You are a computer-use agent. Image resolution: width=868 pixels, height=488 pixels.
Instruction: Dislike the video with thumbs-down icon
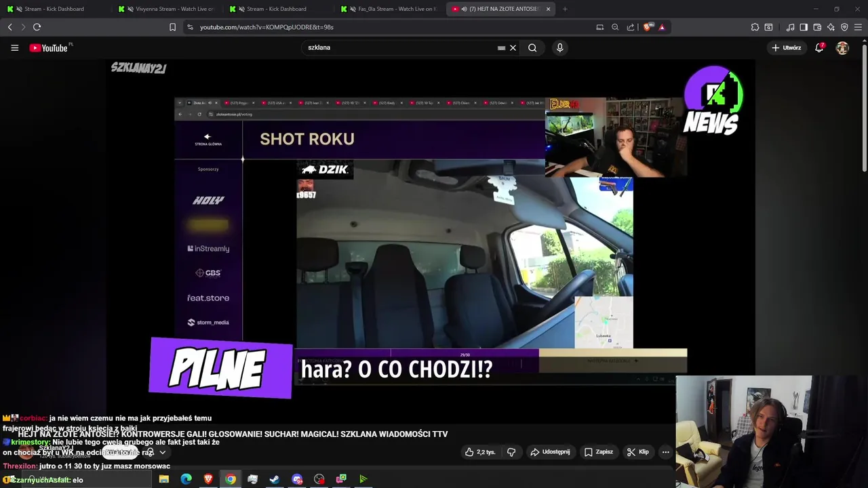click(511, 452)
